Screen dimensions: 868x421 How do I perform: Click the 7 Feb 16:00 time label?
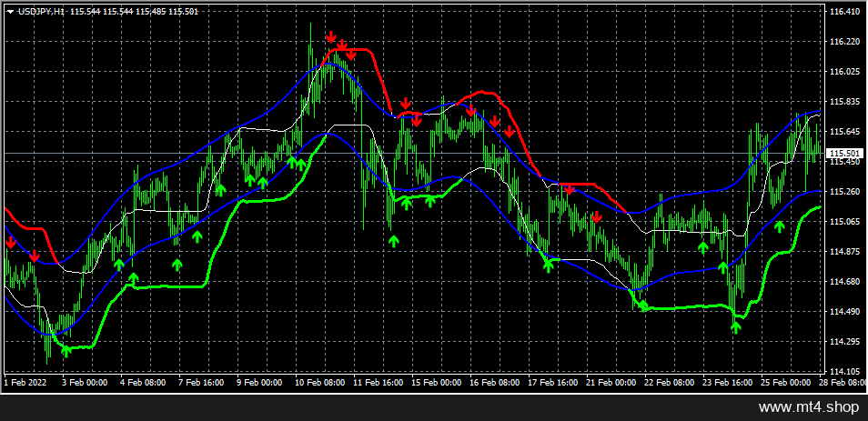pos(201,382)
